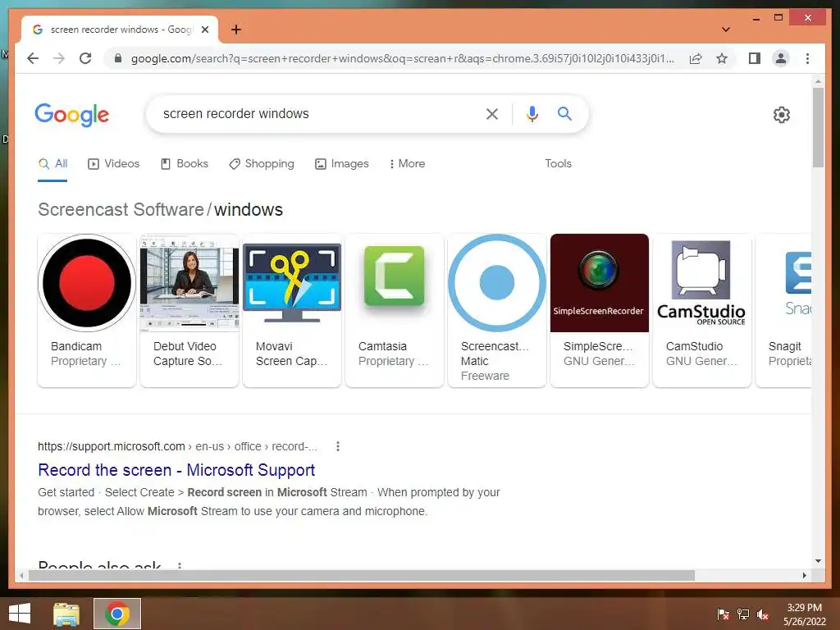Open File Explorer from the taskbar
This screenshot has width=840, height=630.
(x=66, y=614)
